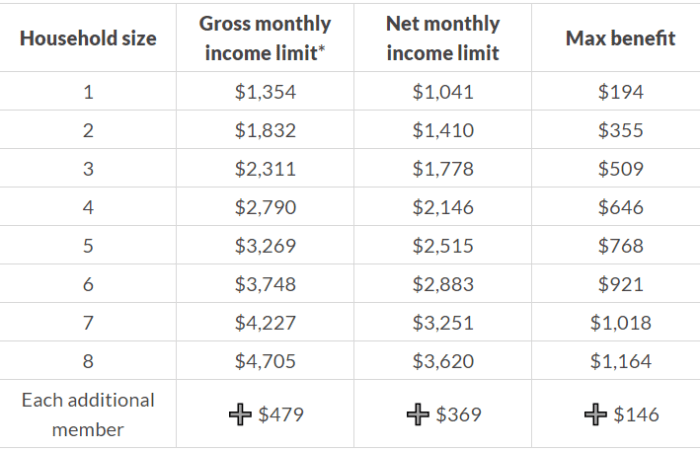Image resolution: width=700 pixels, height=451 pixels.
Task: Select the $2,146 net income cell
Action: tap(443, 207)
